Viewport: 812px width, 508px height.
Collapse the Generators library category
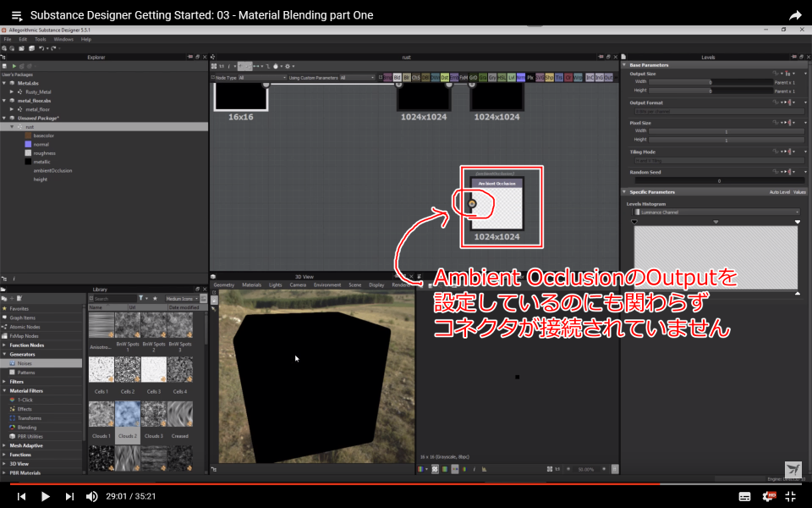(4, 355)
